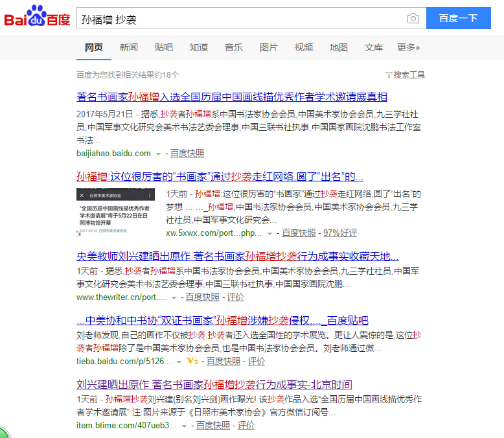Open camera image search icon
Screen dimensions: 504x438
413,18
